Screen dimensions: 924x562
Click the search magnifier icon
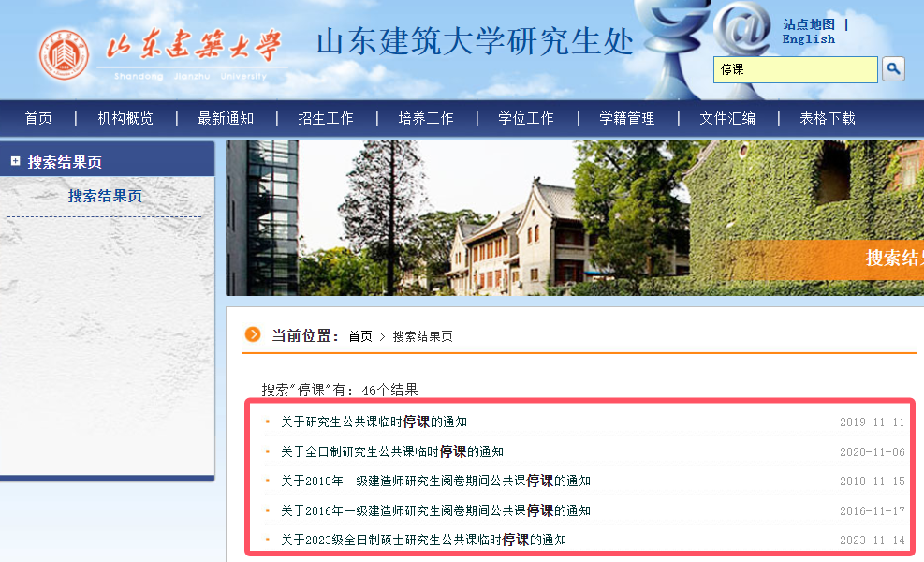891,69
